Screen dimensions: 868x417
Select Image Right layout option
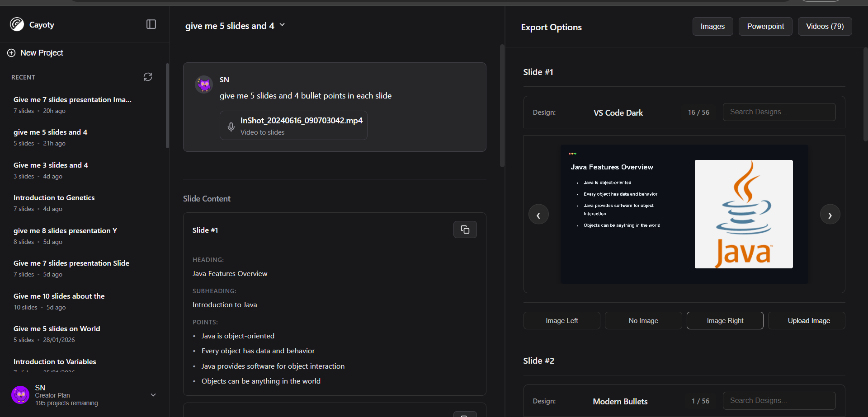tap(725, 321)
